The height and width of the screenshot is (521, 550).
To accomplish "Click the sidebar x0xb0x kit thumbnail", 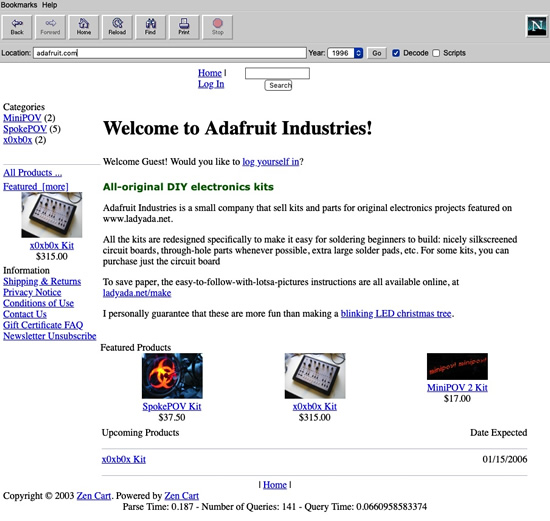I will [x=52, y=215].
